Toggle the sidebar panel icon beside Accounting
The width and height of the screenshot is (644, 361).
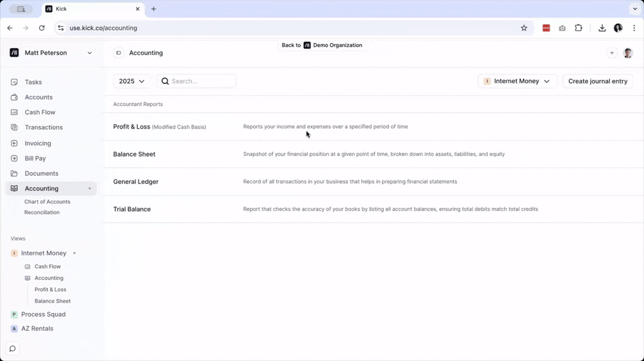pos(119,53)
